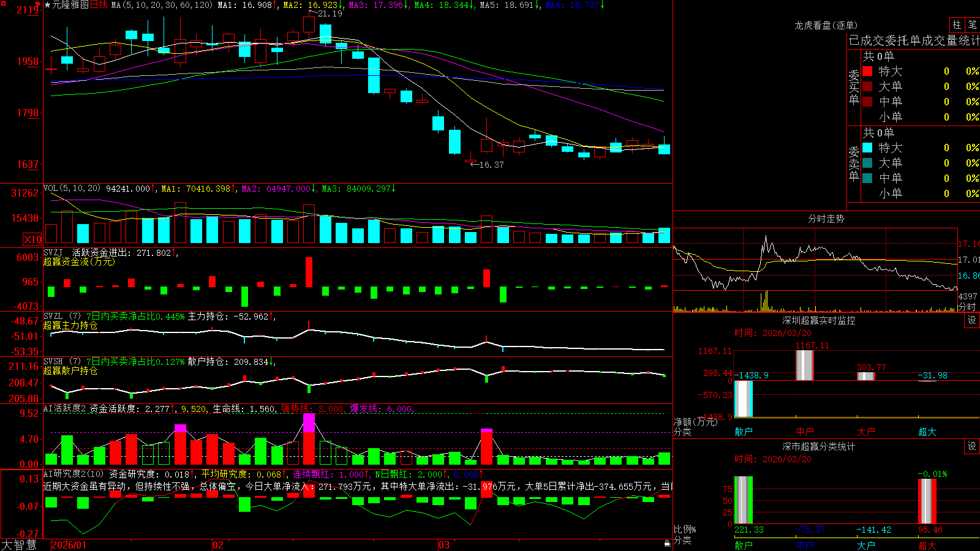This screenshot has width=980, height=551.
Task: Click the 1167.11 value above 中户 bar
Action: click(812, 345)
